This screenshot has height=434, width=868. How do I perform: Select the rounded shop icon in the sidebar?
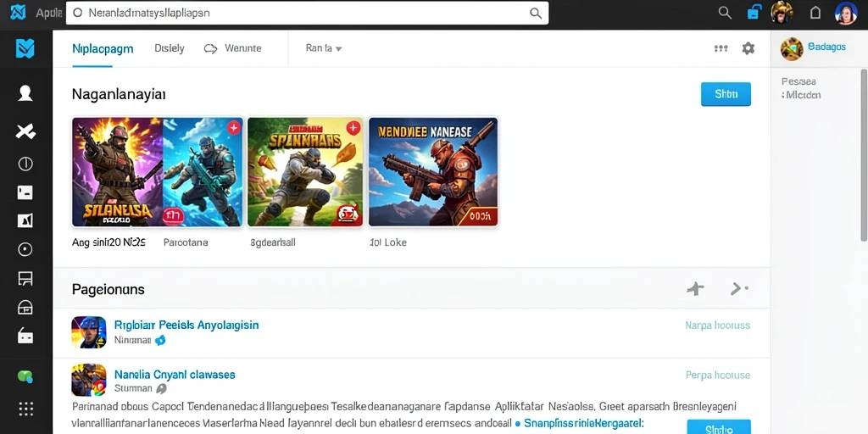25,307
